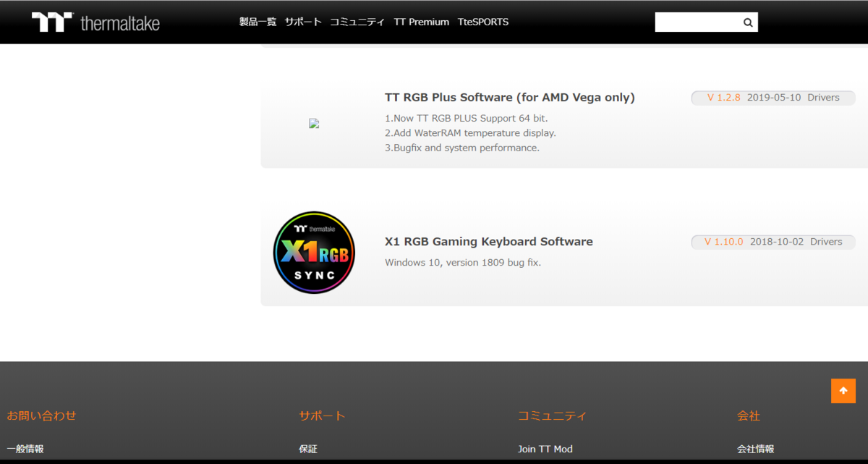Viewport: 868px width, 464px height.
Task: Click the 会社 footer heading
Action: [x=749, y=416]
